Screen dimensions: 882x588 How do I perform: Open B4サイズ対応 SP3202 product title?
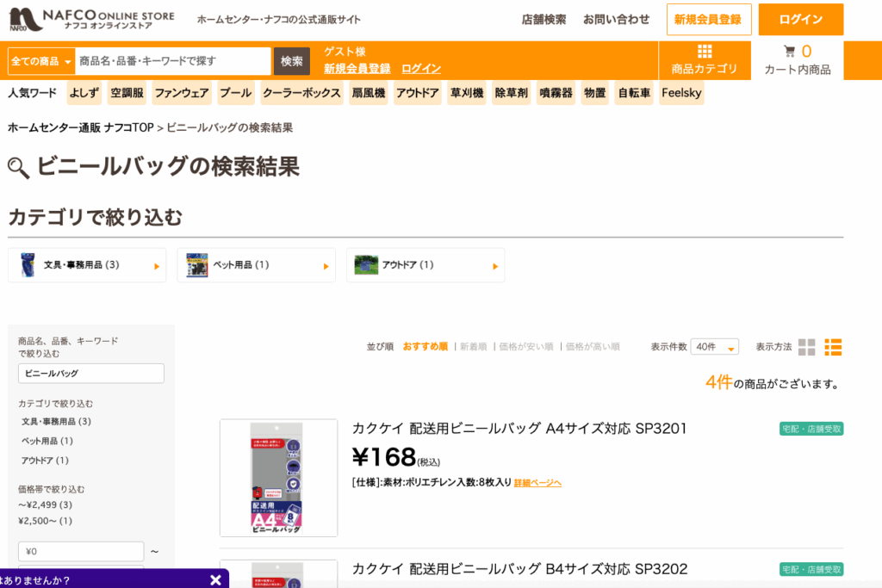click(x=519, y=569)
